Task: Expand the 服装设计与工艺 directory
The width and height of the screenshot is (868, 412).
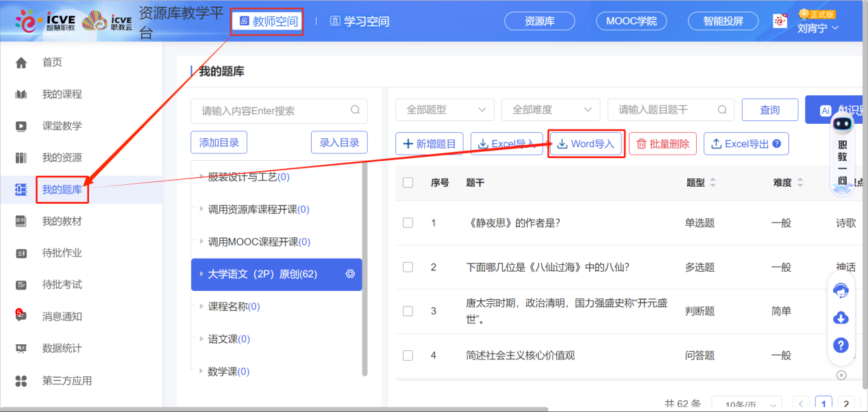Action: [201, 177]
